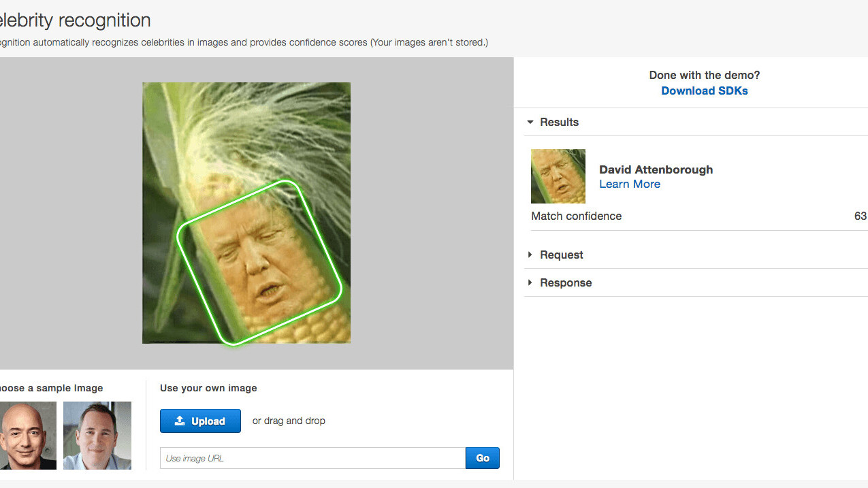Expand the Request section

[530, 255]
